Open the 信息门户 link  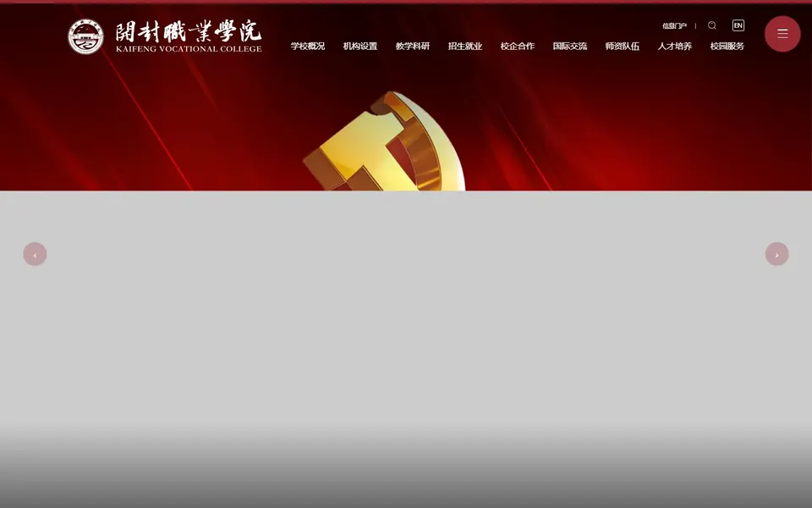[674, 26]
